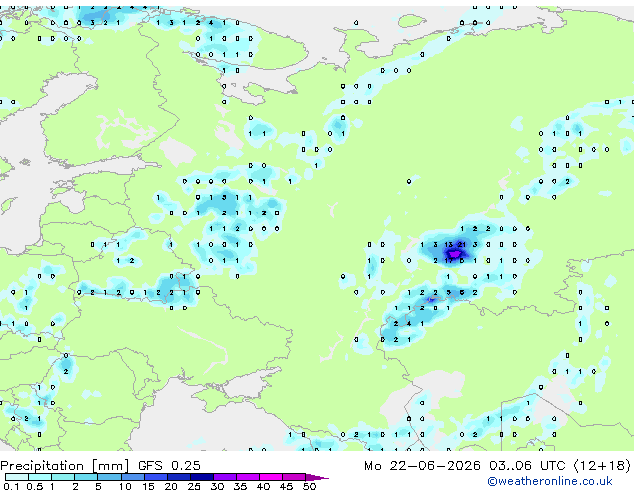Select the 30–35 mm purple legend box
This screenshot has width=634, height=490.
tap(224, 477)
